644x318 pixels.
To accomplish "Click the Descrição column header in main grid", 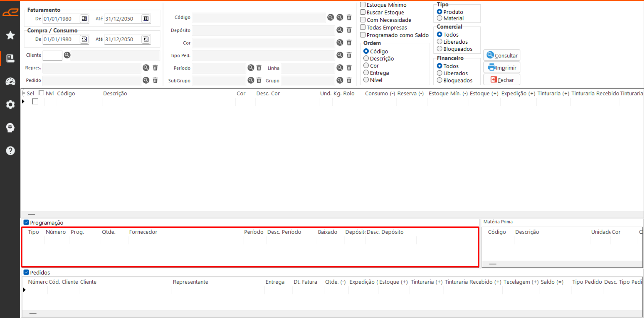I will 115,93.
